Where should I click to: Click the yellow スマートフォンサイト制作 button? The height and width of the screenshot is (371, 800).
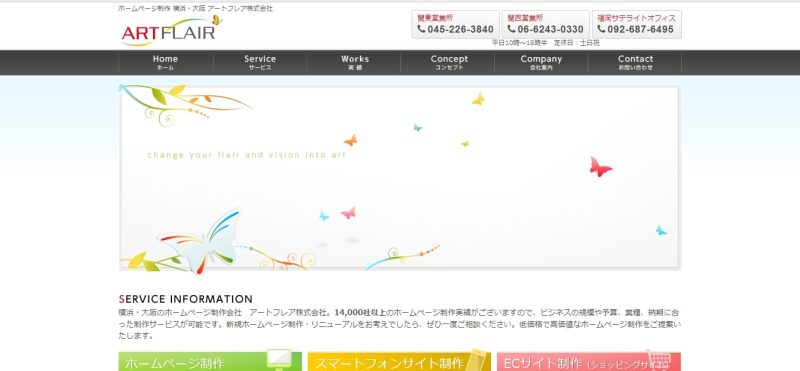point(399,361)
